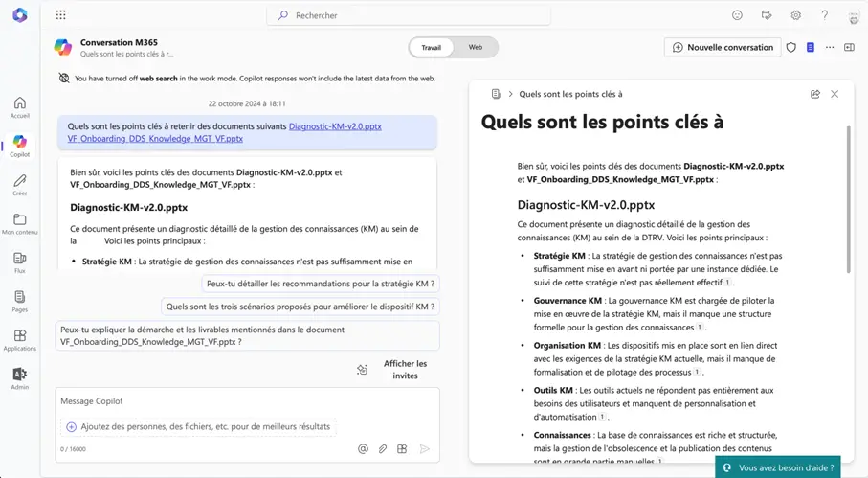
Task: Click citation 1 after Stratégie KM paragraph
Action: (x=728, y=283)
